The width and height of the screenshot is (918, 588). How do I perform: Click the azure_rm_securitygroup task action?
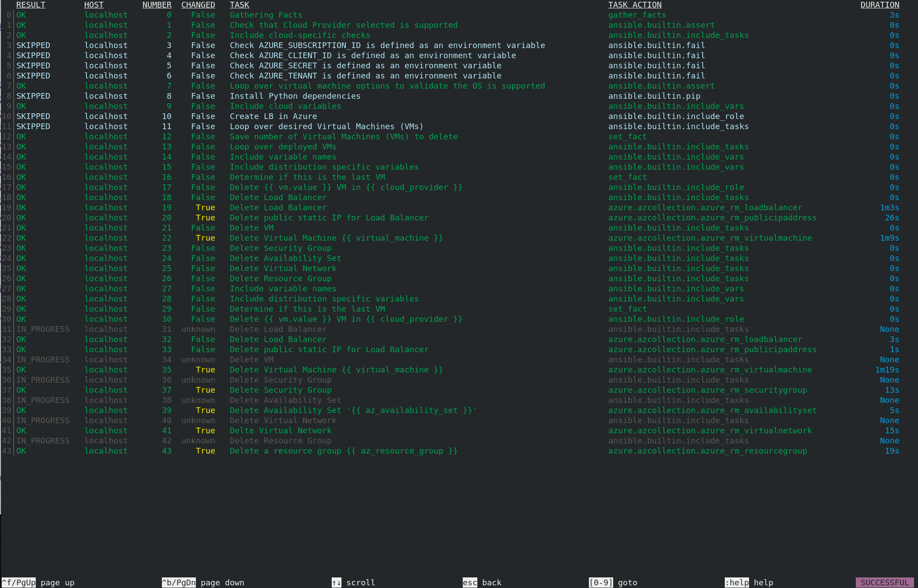tap(707, 390)
